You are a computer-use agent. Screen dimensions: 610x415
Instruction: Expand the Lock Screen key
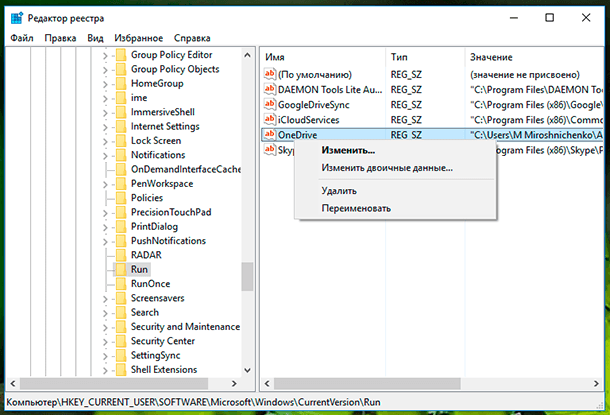coord(105,142)
